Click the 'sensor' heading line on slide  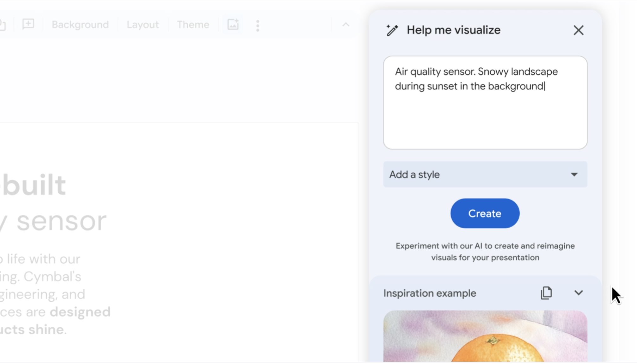(60, 221)
